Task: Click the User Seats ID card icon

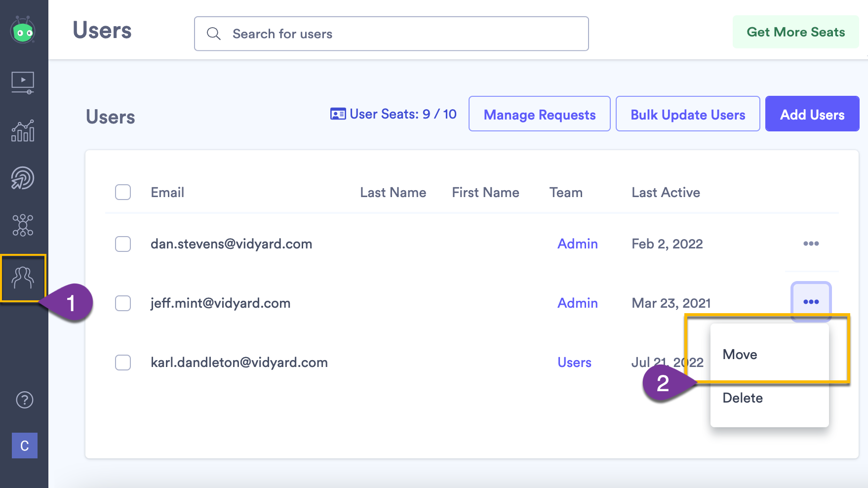Action: point(338,114)
